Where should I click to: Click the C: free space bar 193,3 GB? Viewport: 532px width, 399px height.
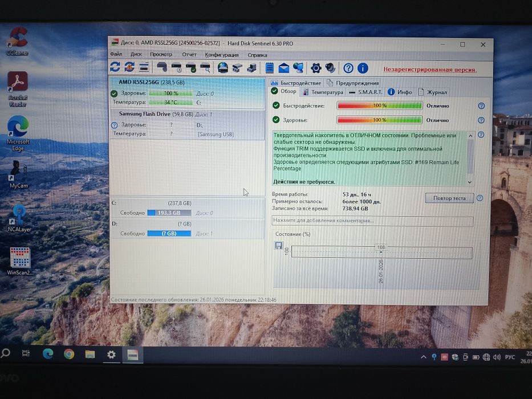tap(169, 213)
